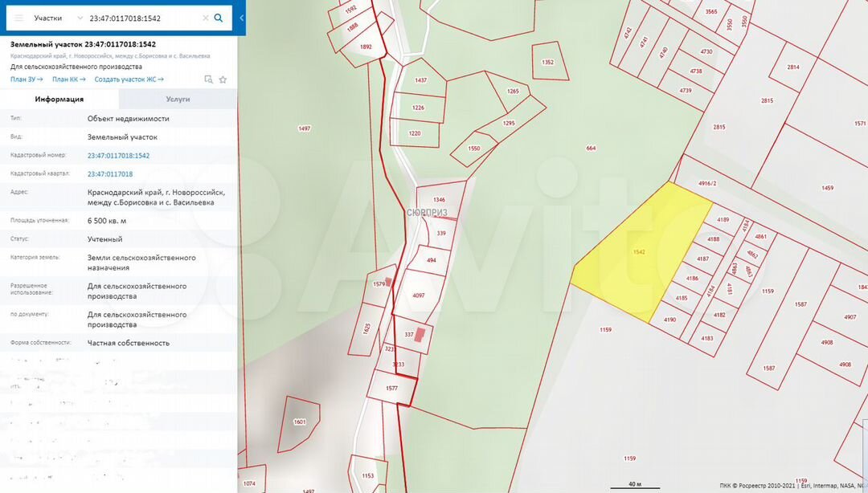Click the locate-on-map icon beside the star
Viewport: 868px width, 493px height.
tap(208, 79)
